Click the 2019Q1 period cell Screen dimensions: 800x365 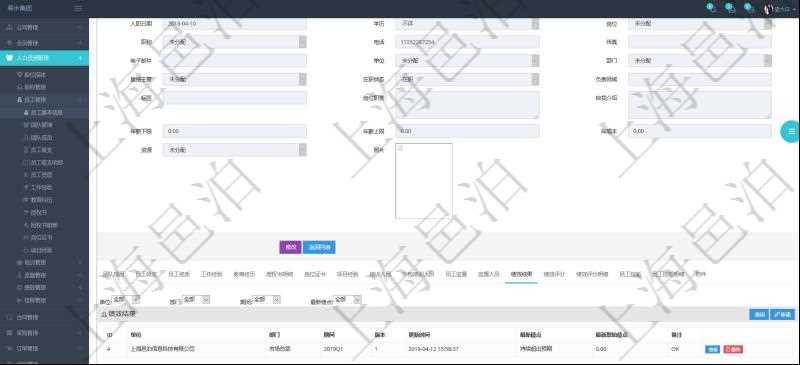pos(333,349)
